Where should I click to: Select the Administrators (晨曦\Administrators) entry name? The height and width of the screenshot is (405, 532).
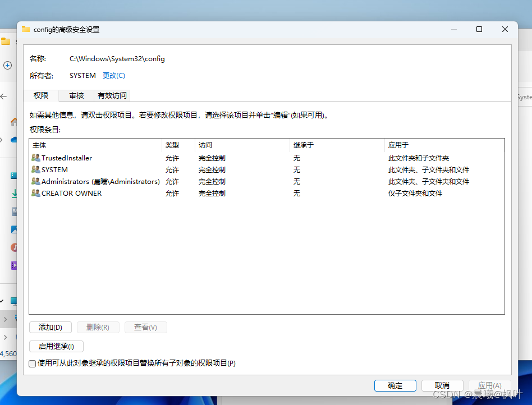pyautogui.click(x=100, y=182)
